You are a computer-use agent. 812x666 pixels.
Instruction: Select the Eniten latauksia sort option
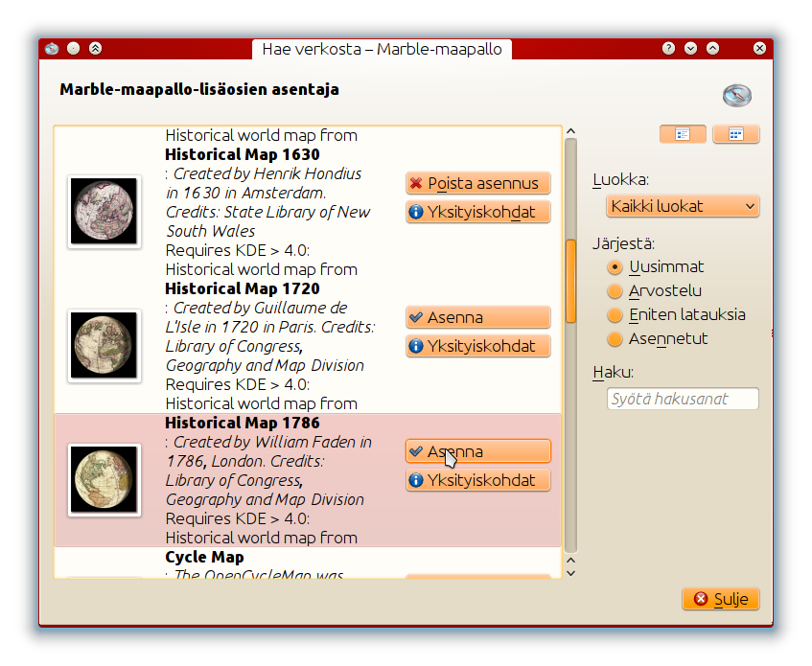click(676, 314)
